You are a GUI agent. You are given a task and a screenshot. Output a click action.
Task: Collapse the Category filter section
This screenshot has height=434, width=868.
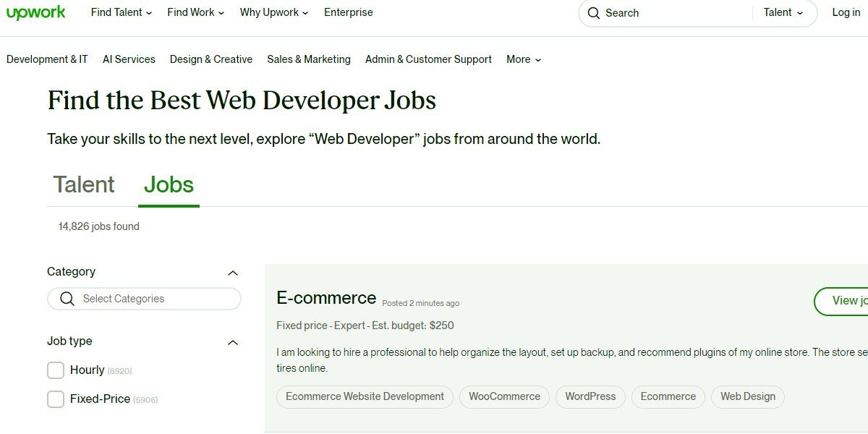click(232, 273)
